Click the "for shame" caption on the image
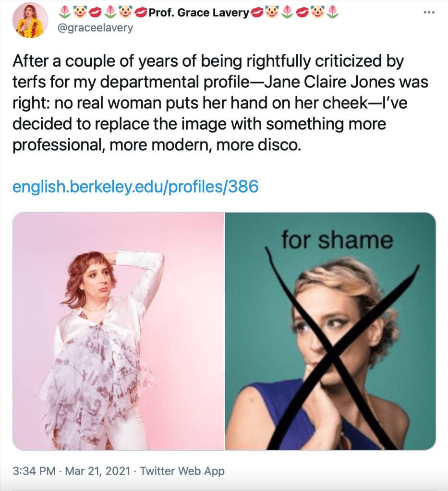Screen dimensions: 448x491 point(337,239)
